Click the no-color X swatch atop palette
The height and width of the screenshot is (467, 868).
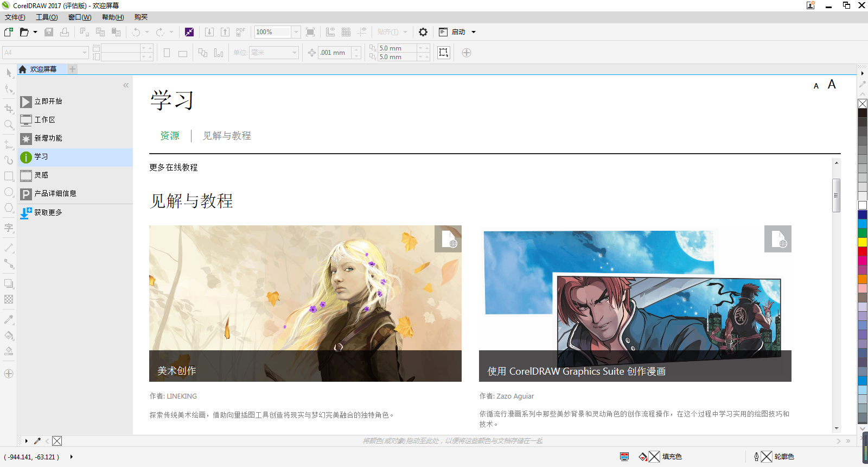[x=863, y=104]
